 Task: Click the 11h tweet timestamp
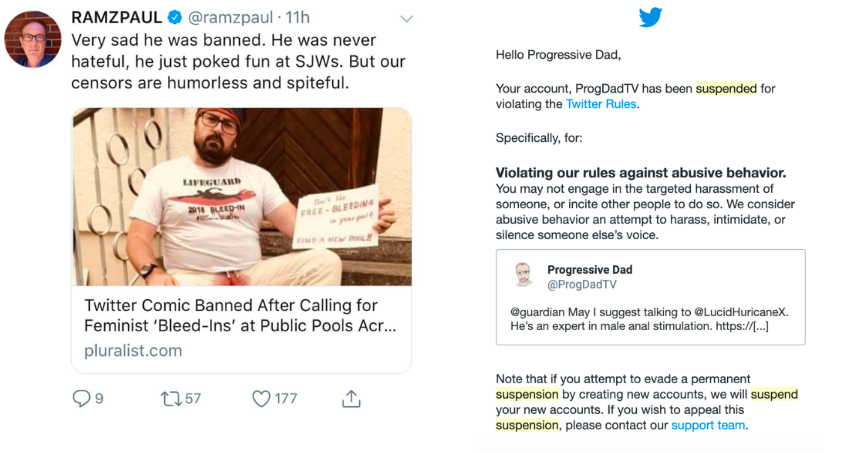pos(296,18)
